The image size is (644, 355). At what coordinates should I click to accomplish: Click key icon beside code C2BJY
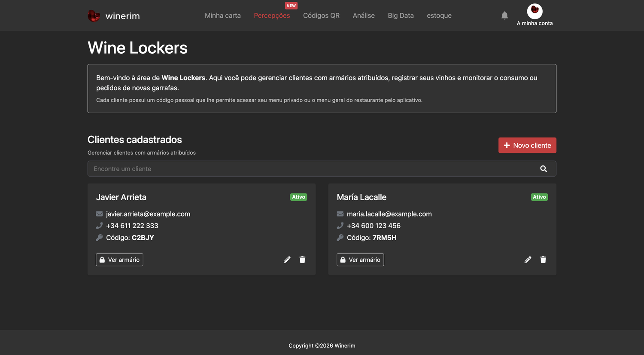coord(99,238)
